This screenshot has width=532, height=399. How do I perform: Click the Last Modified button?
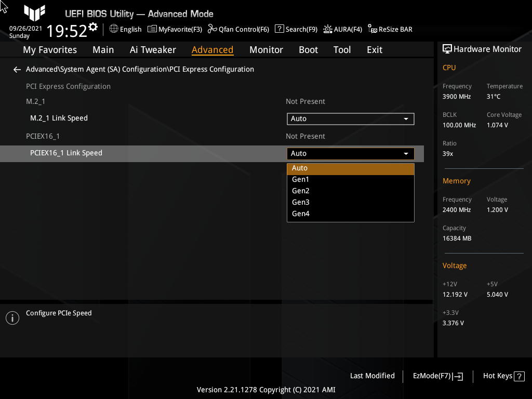coord(372,376)
